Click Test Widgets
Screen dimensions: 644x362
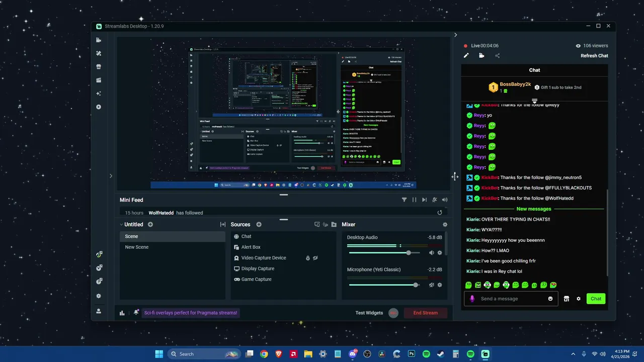[369, 313]
